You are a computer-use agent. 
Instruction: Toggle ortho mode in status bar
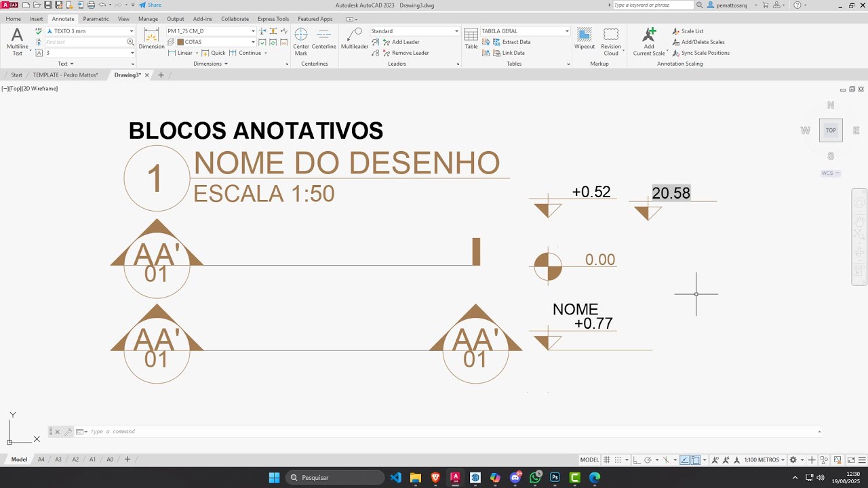[636, 460]
